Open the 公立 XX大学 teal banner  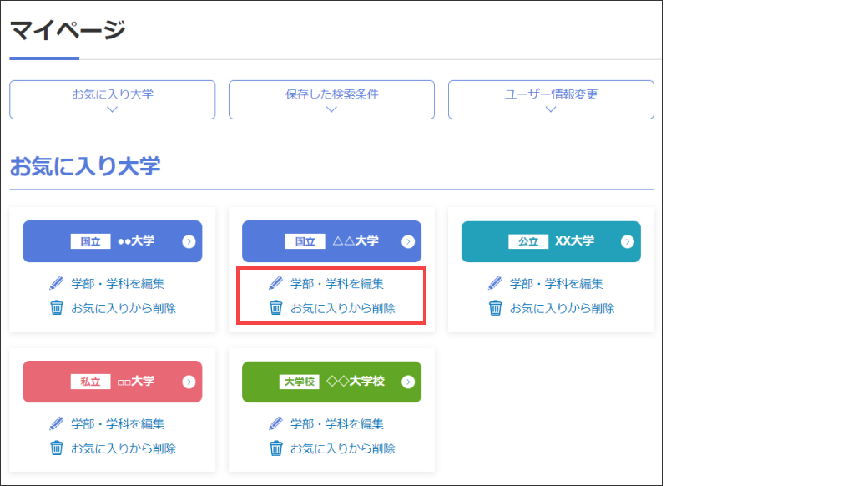click(x=551, y=241)
